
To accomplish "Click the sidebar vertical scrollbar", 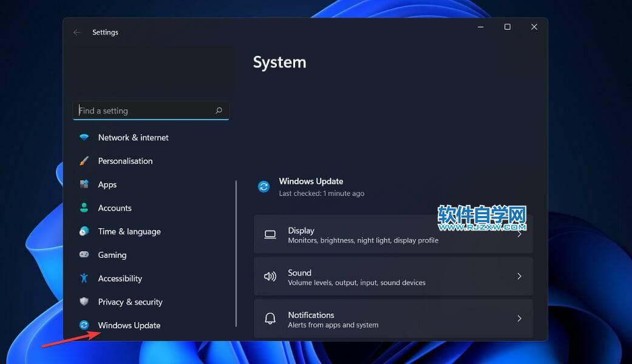I will (236, 254).
